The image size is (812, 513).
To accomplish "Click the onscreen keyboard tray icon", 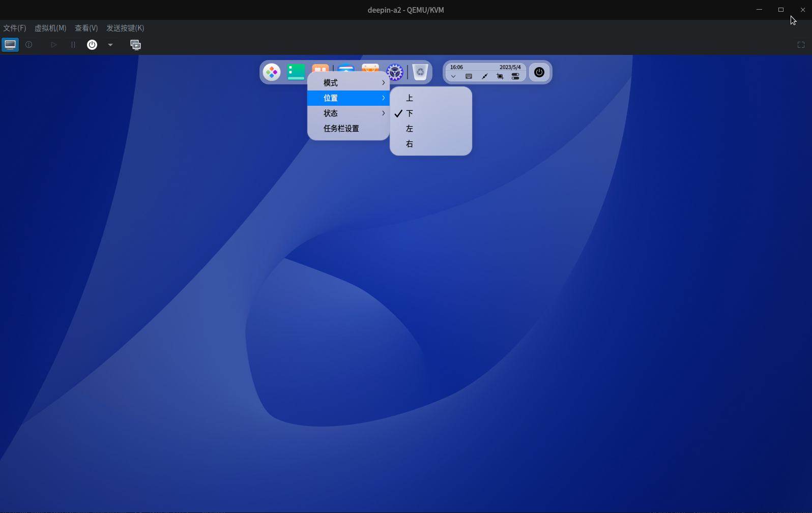I will 469,76.
